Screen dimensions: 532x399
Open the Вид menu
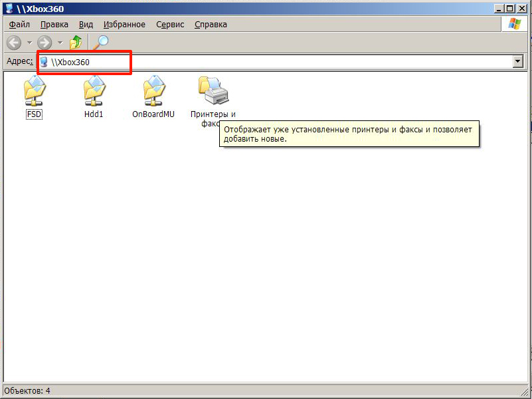click(x=86, y=25)
